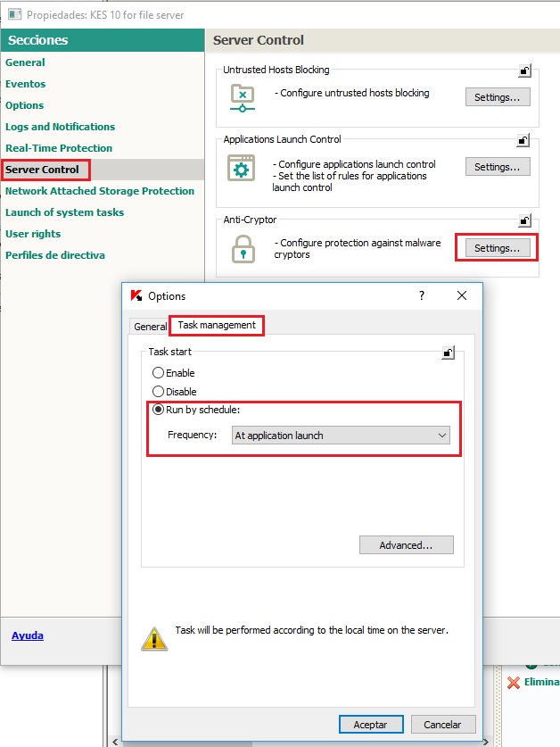Switch to the General tab
Viewport: 560px width, 747px height.
click(150, 327)
